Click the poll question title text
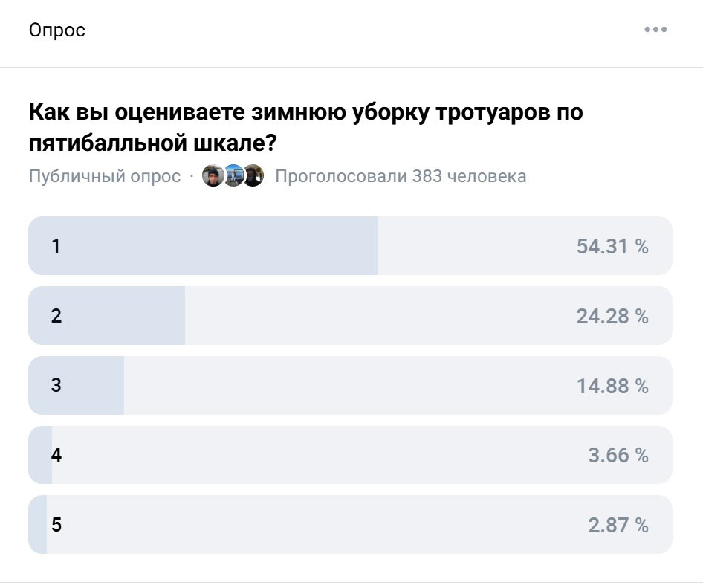Viewport: 703px width, 588px height. tap(305, 124)
